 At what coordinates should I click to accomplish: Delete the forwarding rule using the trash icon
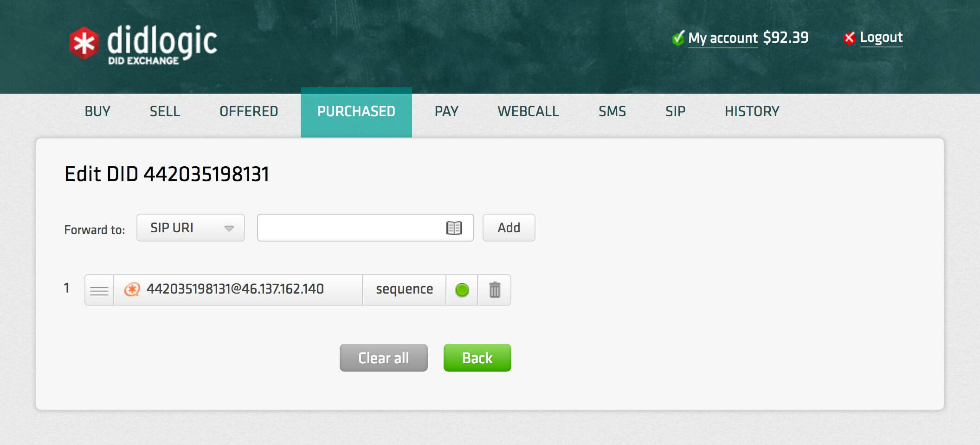(x=494, y=289)
